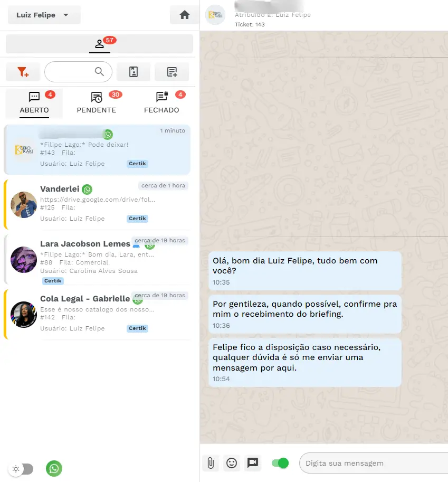Viewport: 448px width, 482px height.
Task: Click the WhatsApp badge on Vanderlei's conversation
Action: (x=87, y=189)
